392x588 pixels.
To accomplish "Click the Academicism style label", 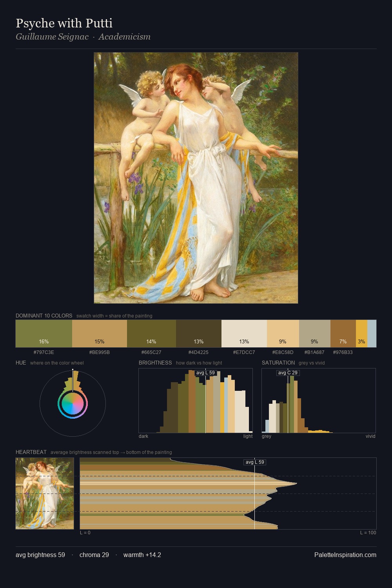I will pos(125,37).
